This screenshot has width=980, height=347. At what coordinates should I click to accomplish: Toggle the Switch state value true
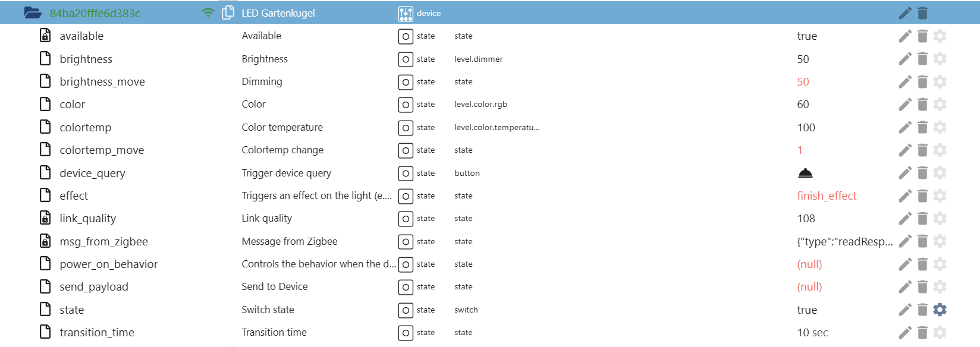[807, 310]
